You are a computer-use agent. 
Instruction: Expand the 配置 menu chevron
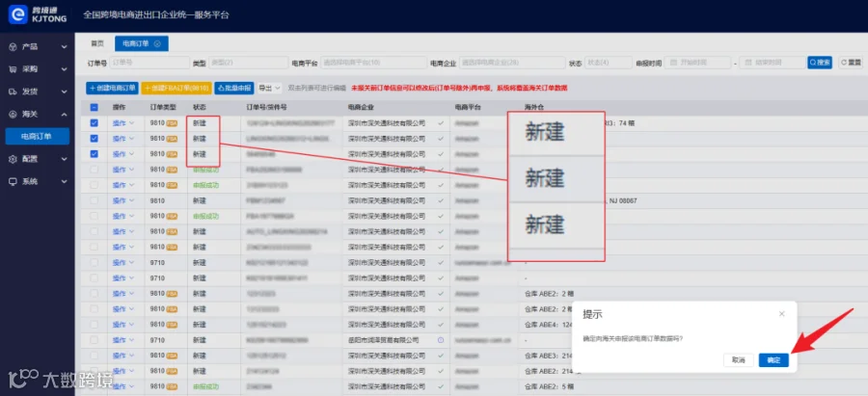pyautogui.click(x=65, y=159)
